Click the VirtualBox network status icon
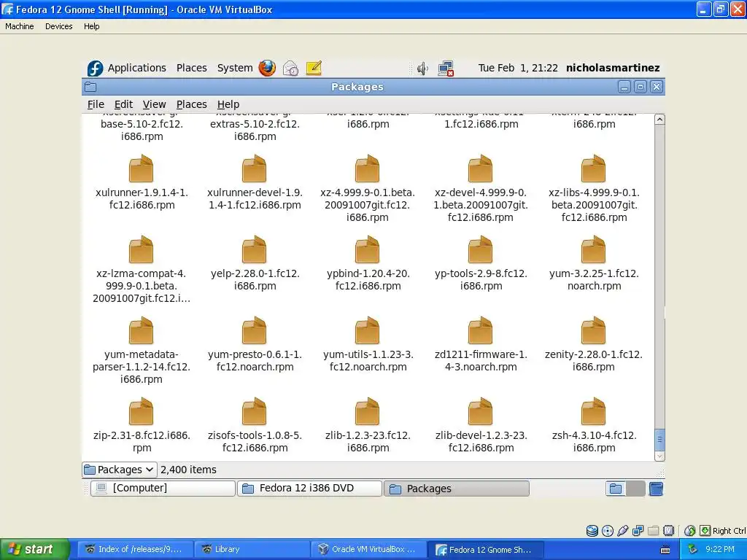Screen dimensions: 747x560 click(638, 531)
